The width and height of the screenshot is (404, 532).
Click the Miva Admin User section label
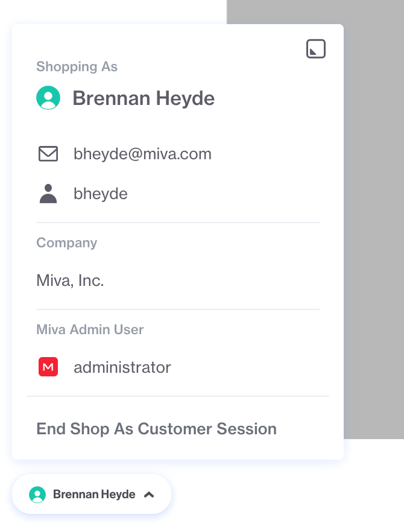pyautogui.click(x=90, y=329)
